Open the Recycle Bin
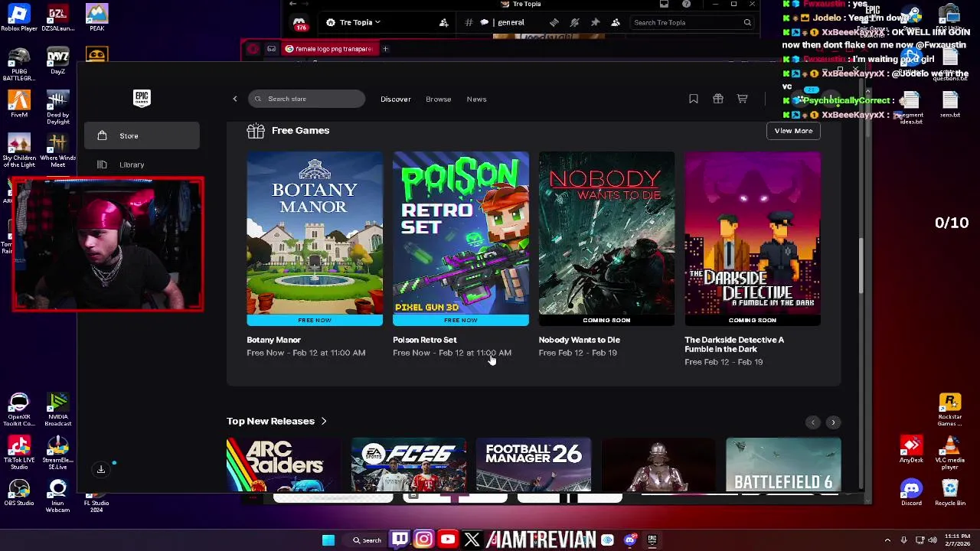The height and width of the screenshot is (551, 980). pos(950,493)
